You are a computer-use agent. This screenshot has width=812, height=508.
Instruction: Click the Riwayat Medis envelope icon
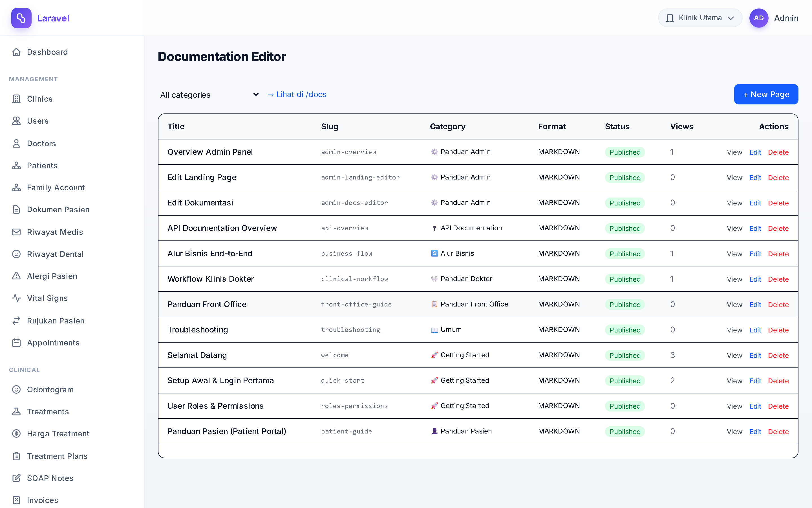(16, 232)
